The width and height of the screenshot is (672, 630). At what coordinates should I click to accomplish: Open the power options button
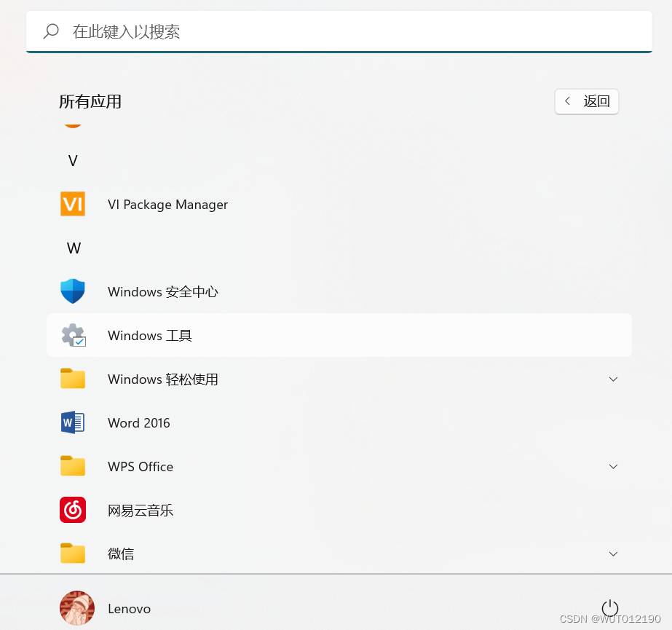610,608
